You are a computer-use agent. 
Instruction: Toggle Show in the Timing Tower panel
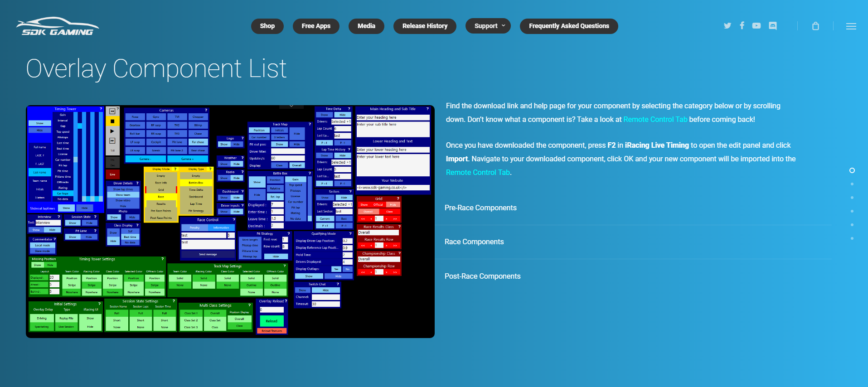(40, 123)
